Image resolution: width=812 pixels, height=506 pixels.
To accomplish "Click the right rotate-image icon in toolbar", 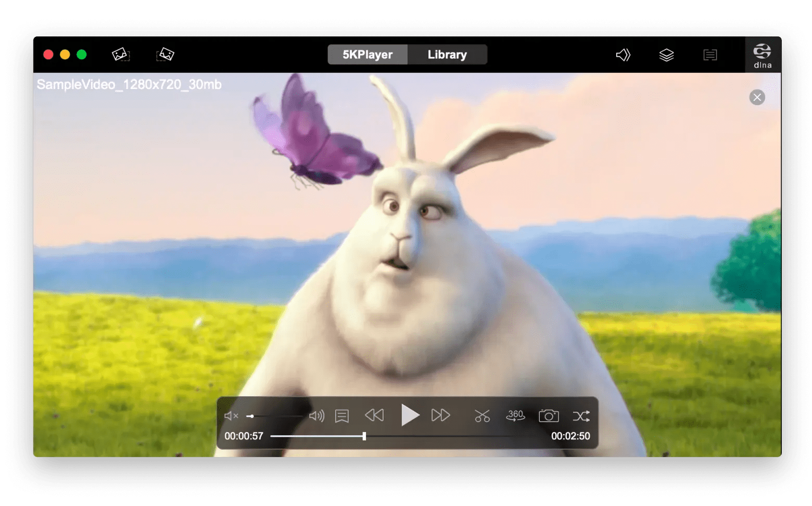I will click(165, 54).
